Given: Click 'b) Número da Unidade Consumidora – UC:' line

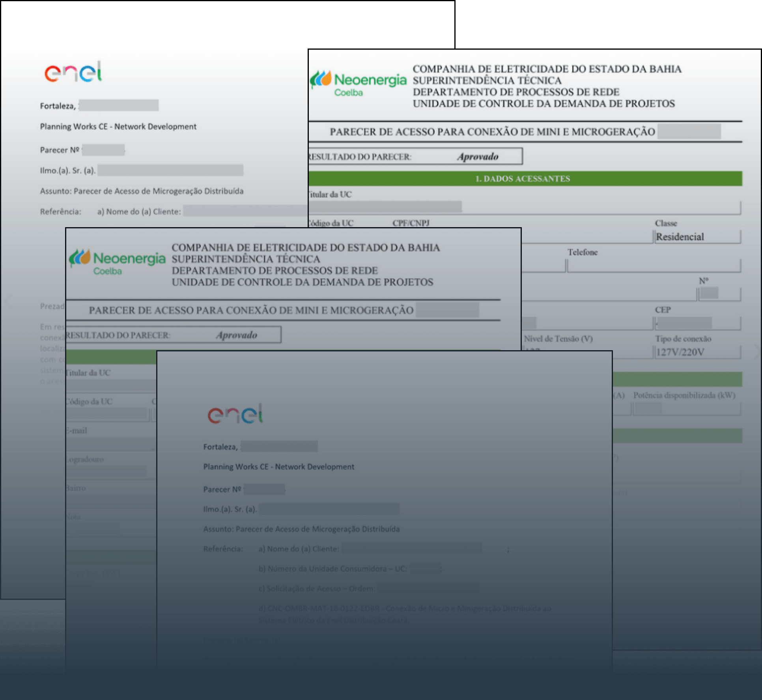Looking at the screenshot, I should pos(333,568).
